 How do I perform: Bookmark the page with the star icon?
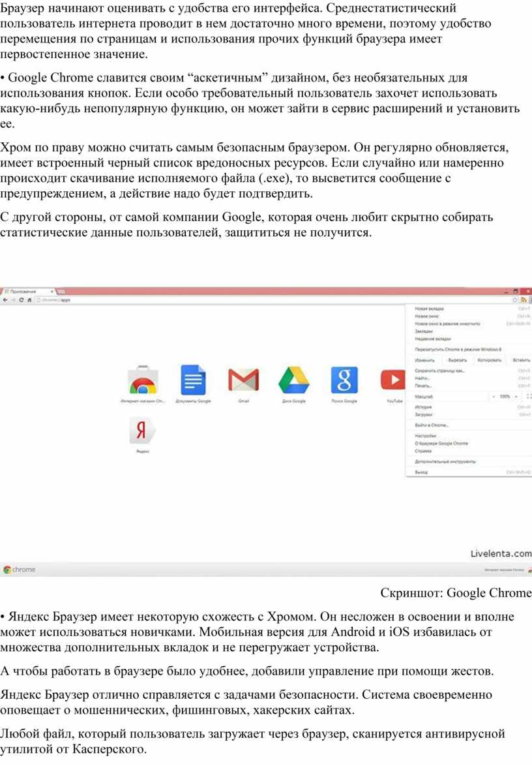click(514, 299)
